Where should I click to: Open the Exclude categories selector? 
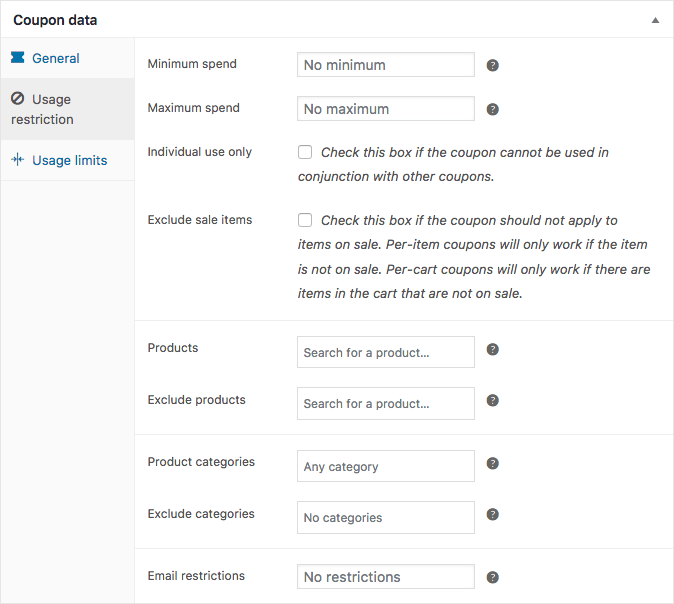click(x=385, y=517)
